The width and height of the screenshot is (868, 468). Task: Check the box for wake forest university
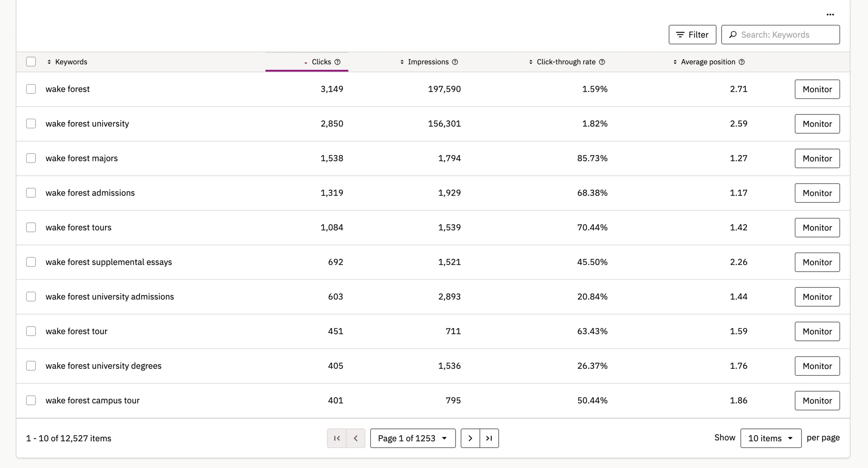click(31, 124)
